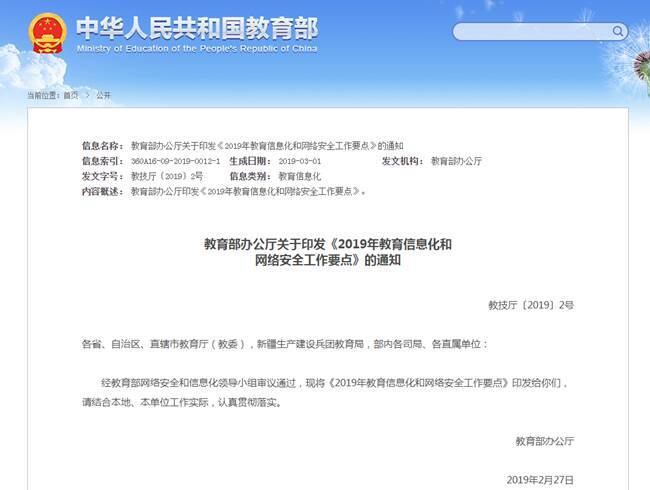Click the 生成日期 value 2019-03-01
Viewport: 650px width, 490px height.
point(299,161)
